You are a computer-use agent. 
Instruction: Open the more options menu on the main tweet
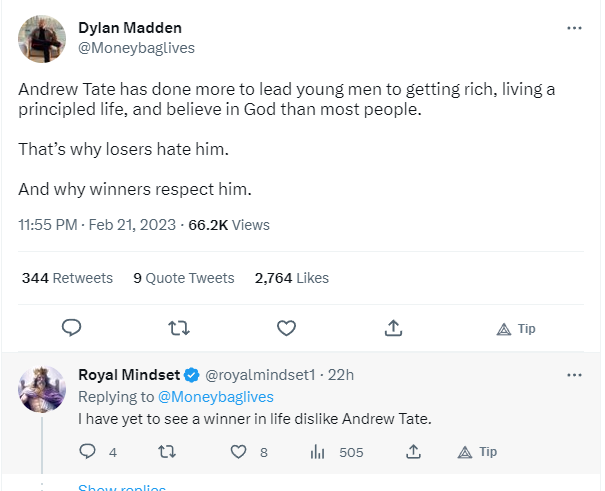pos(574,28)
